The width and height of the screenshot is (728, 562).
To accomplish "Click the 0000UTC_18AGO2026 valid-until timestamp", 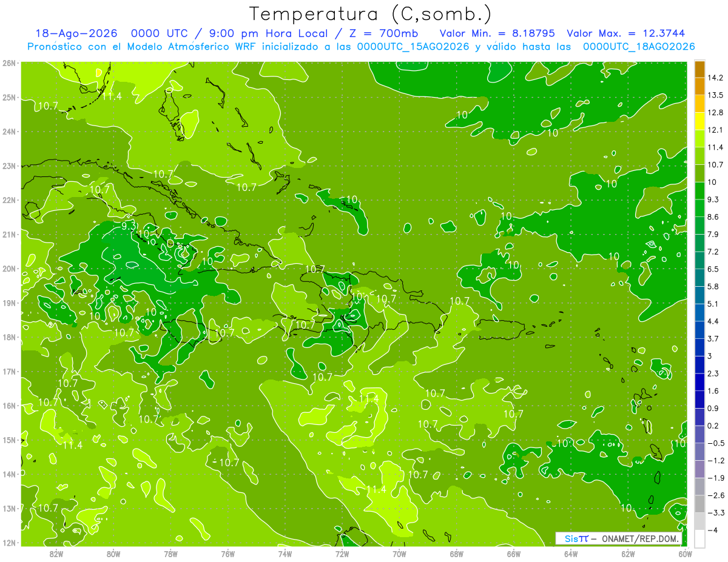I will (x=638, y=47).
